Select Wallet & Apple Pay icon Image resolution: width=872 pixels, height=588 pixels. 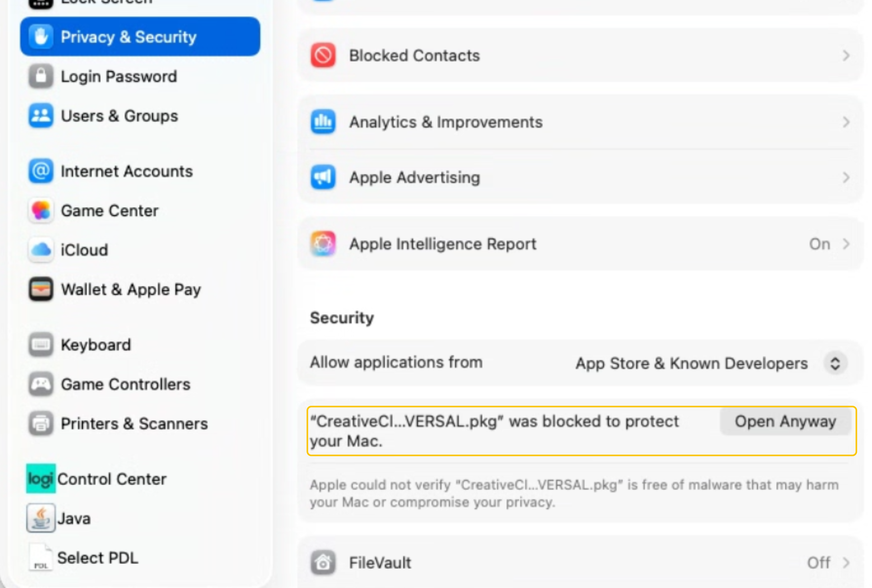pyautogui.click(x=41, y=289)
